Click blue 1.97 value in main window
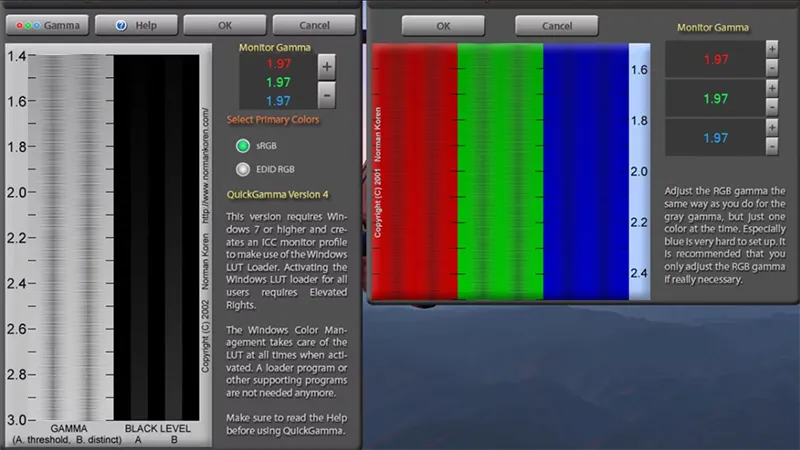Image resolution: width=800 pixels, height=450 pixels. pos(278,101)
